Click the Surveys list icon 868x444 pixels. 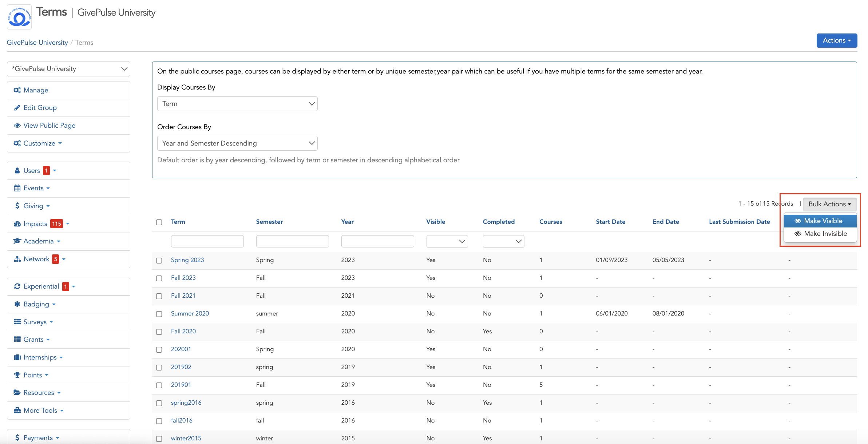[x=17, y=322]
